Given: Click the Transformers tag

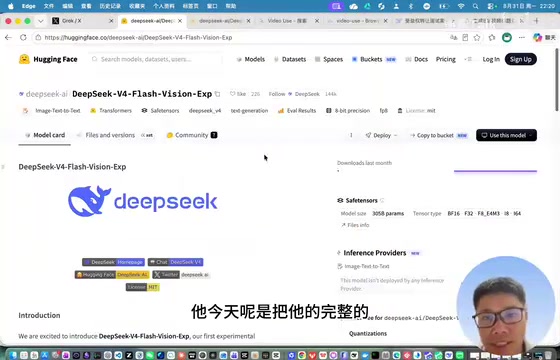Looking at the screenshot, I should pos(111,111).
